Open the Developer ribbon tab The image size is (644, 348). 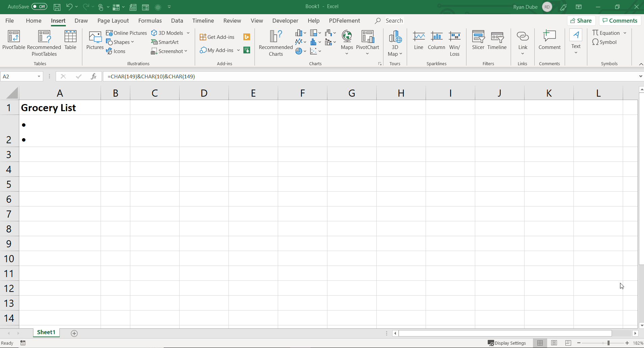pyautogui.click(x=285, y=21)
